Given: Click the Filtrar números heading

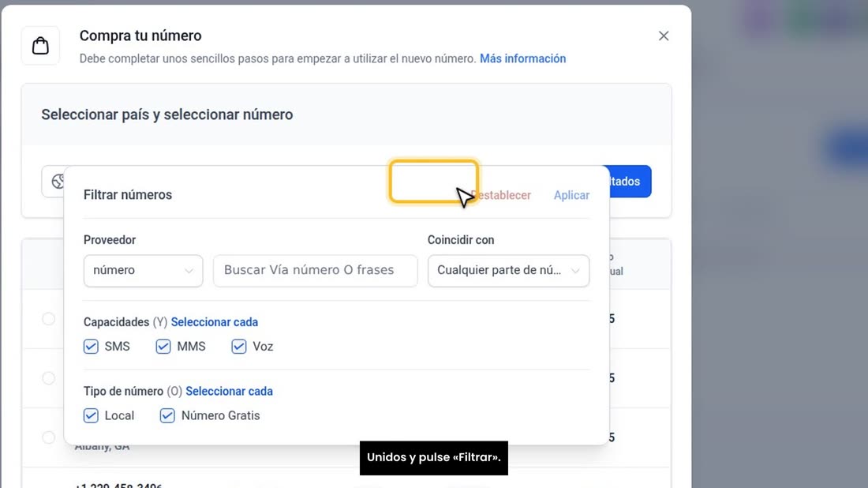Looking at the screenshot, I should click(128, 195).
